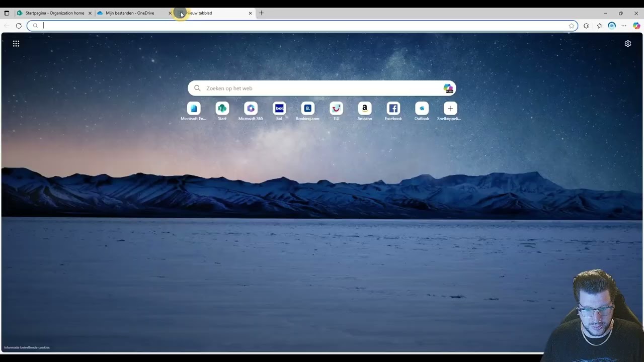Close the Mijn bestanden - OneDrive tab
Screen dimensions: 644x362
[x=170, y=13]
